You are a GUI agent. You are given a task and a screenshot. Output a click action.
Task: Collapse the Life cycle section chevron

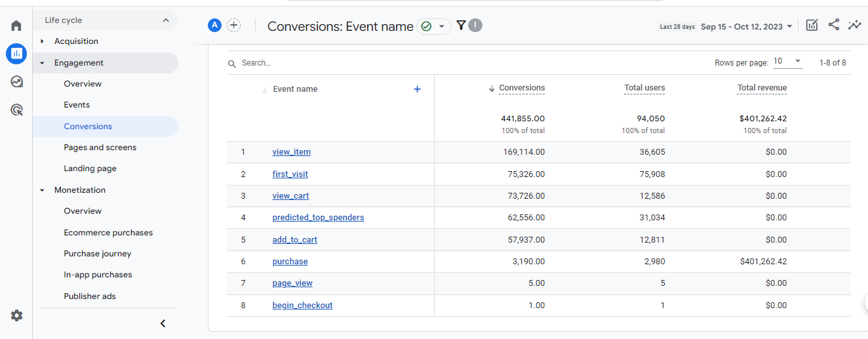point(165,20)
